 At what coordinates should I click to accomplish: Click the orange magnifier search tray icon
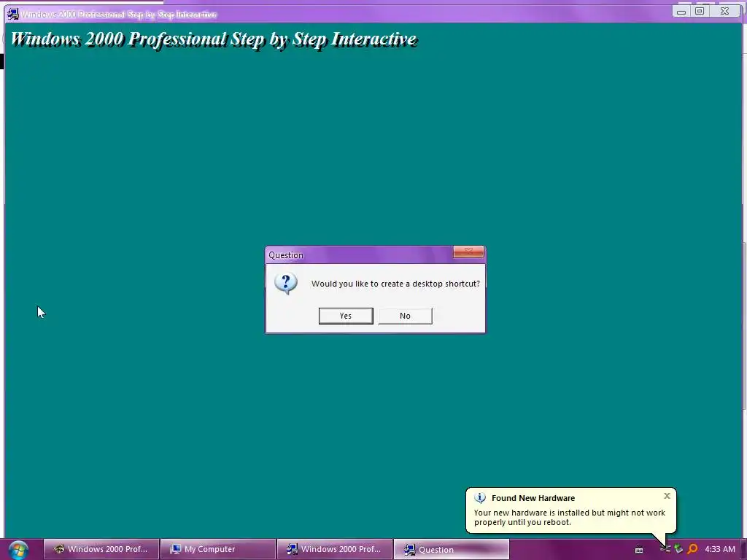point(693,549)
